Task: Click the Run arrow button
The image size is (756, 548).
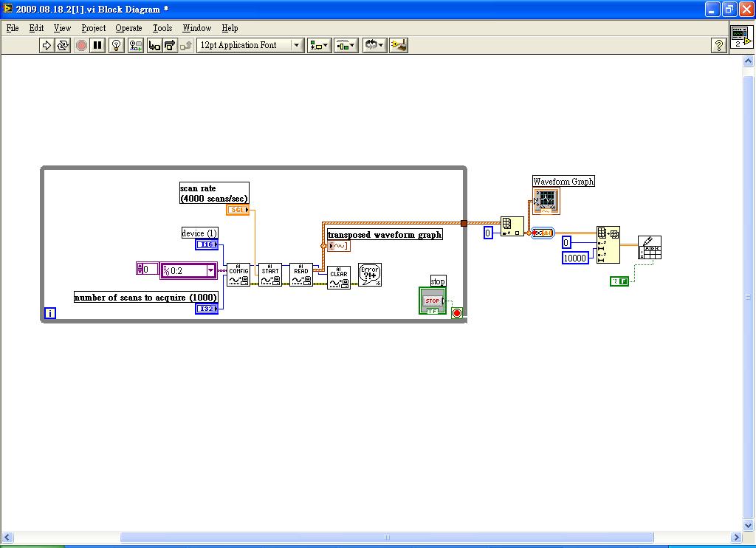Action: tap(47, 45)
